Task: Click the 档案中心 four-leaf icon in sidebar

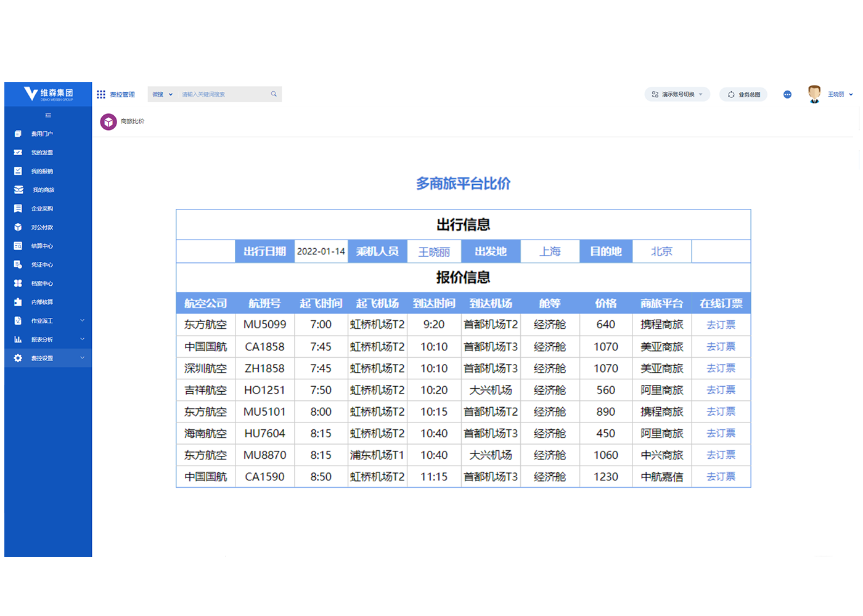Action: pos(18,283)
